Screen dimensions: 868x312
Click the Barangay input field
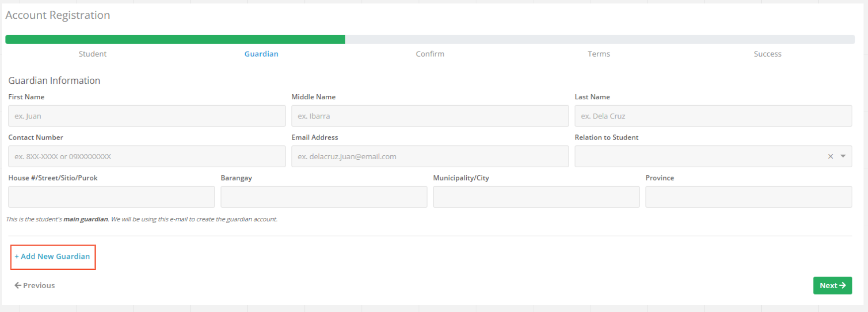[324, 197]
